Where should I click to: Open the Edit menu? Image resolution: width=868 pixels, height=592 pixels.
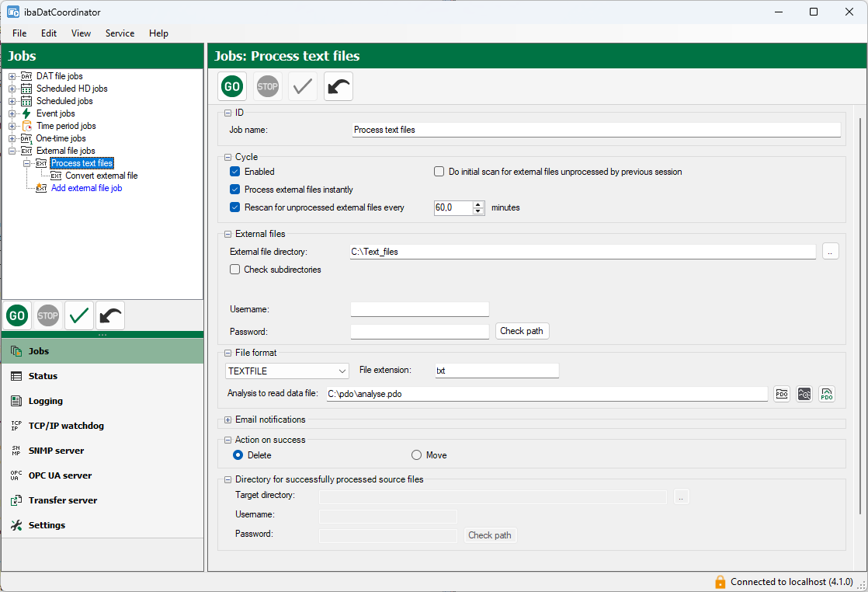pyautogui.click(x=49, y=33)
